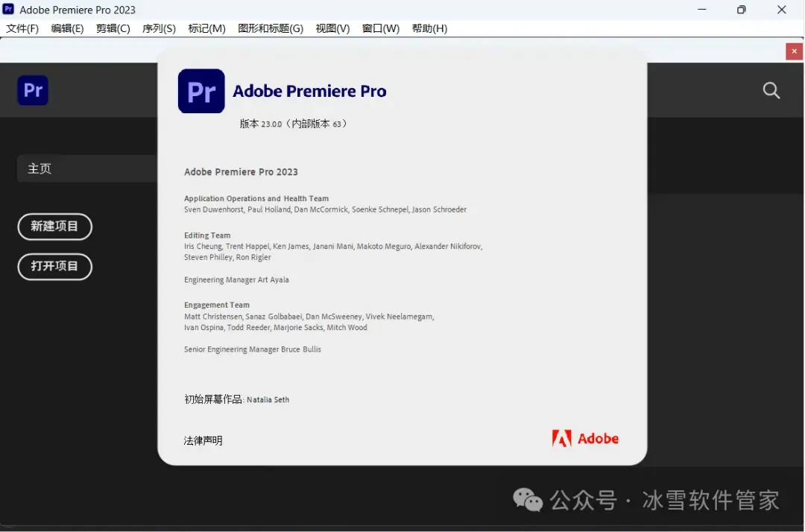Open the 视图(V) menu
The width and height of the screenshot is (805, 532).
(x=332, y=28)
